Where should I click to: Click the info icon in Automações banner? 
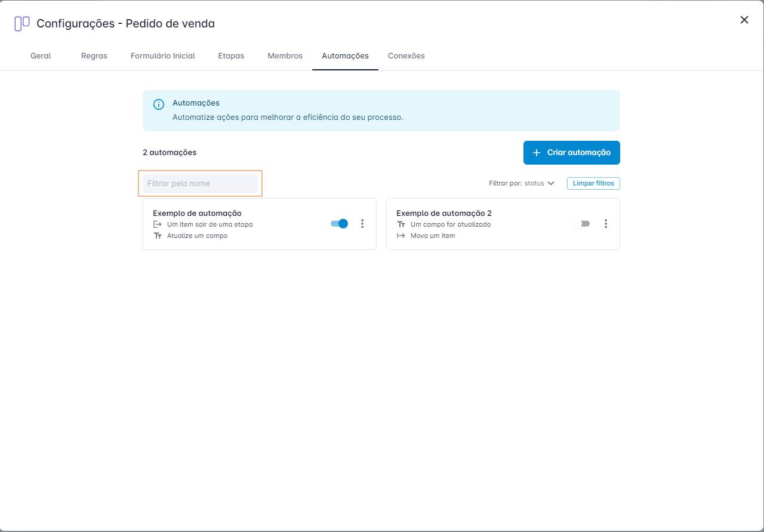(159, 104)
